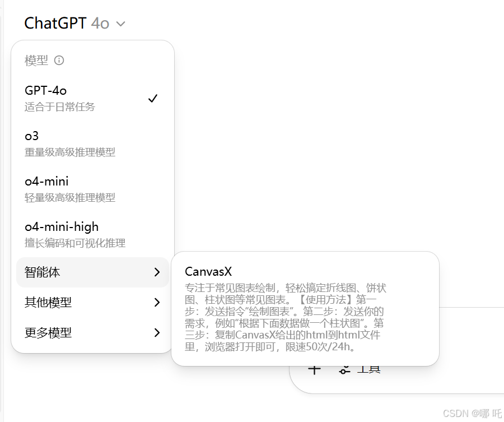Click the CanvasX description paragraph
Viewport: 504px width, 422px height.
coord(286,317)
